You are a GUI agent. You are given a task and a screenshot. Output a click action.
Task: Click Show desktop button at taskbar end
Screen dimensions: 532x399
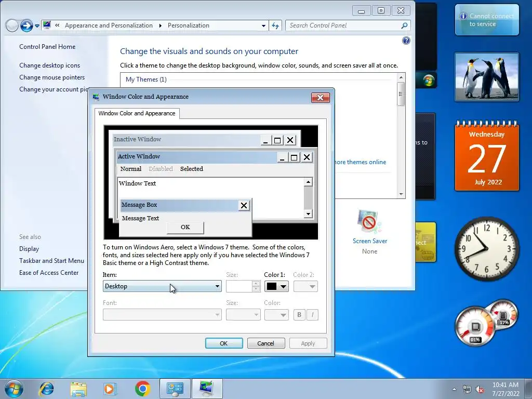click(528, 389)
